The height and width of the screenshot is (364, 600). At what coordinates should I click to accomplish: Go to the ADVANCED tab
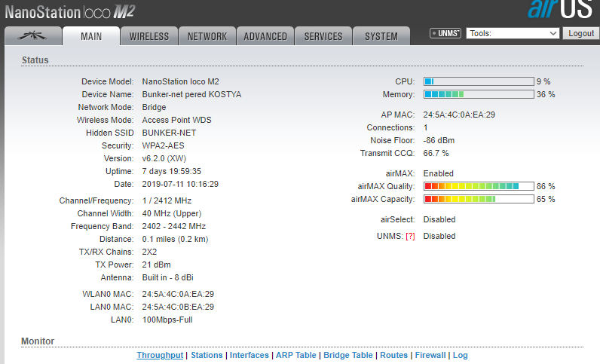click(x=265, y=36)
